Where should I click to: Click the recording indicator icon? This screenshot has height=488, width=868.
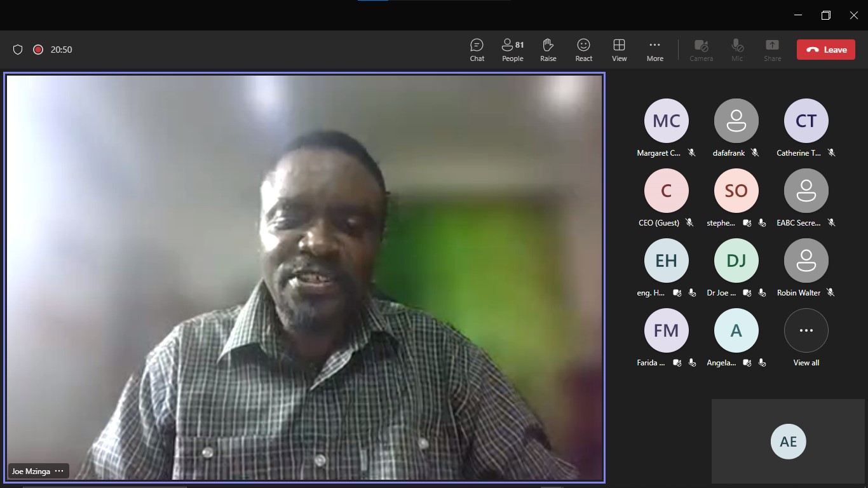pyautogui.click(x=38, y=50)
